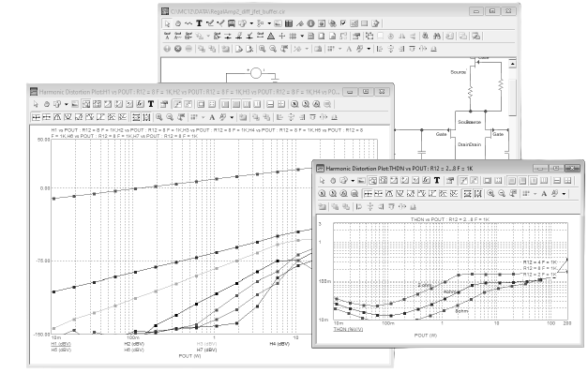
Task: Open the grid options dropdown arrow in schematic toolbar
Action: point(302,36)
